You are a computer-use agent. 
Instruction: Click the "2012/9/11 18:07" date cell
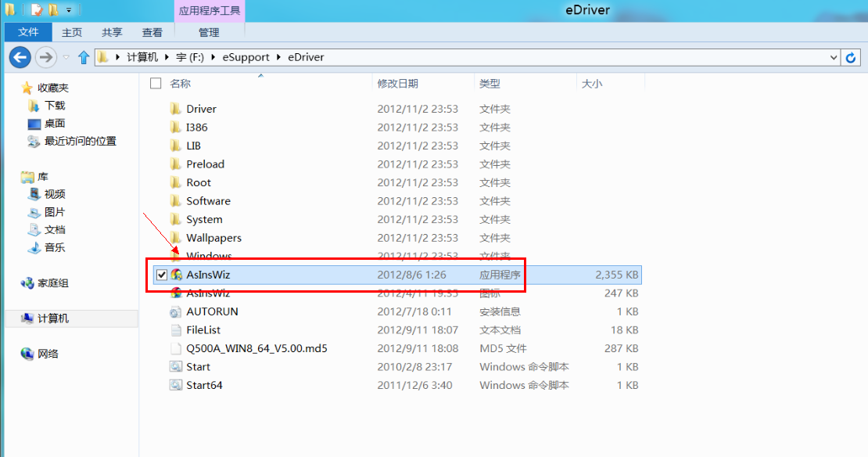[x=418, y=329]
